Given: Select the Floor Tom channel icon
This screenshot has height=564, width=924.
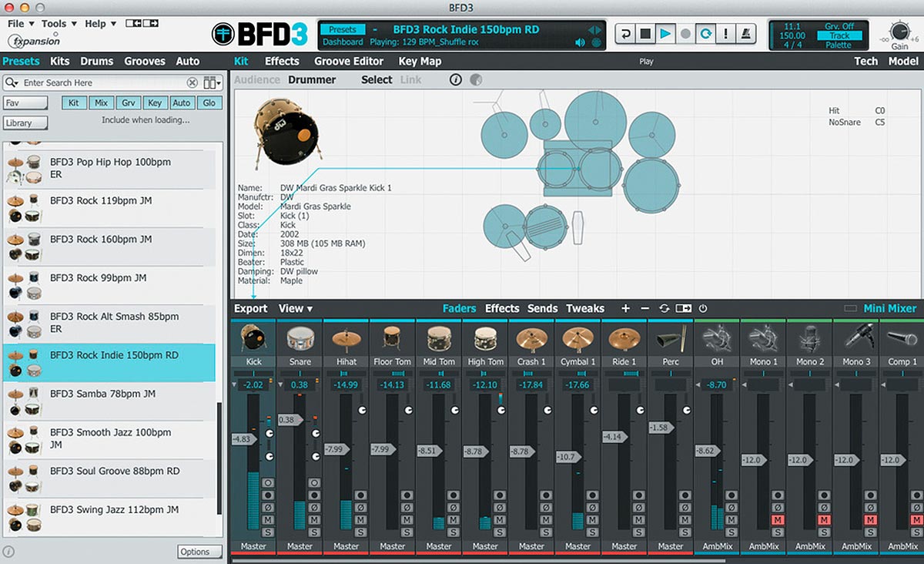Looking at the screenshot, I should (x=392, y=338).
